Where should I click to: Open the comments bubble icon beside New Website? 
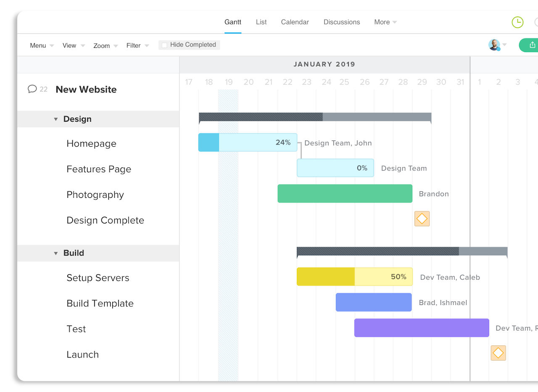32,89
